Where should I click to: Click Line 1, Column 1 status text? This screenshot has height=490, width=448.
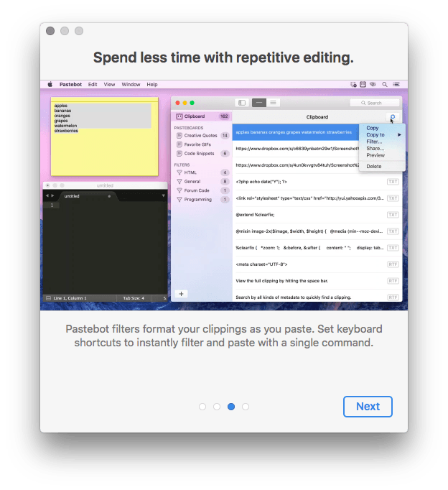click(x=70, y=298)
